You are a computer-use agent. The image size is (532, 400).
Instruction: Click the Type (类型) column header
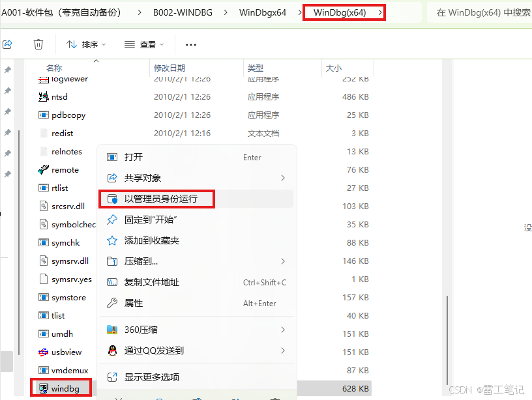[256, 68]
